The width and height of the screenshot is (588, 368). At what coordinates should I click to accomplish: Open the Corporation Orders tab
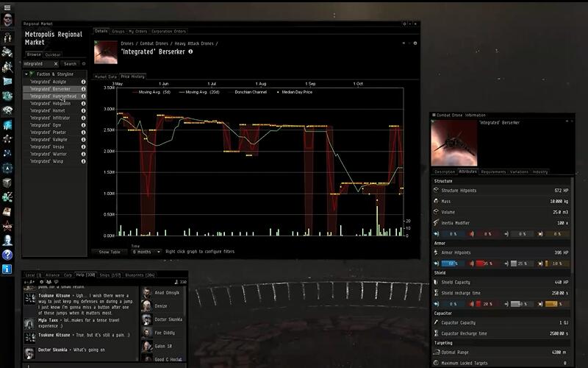(169, 32)
